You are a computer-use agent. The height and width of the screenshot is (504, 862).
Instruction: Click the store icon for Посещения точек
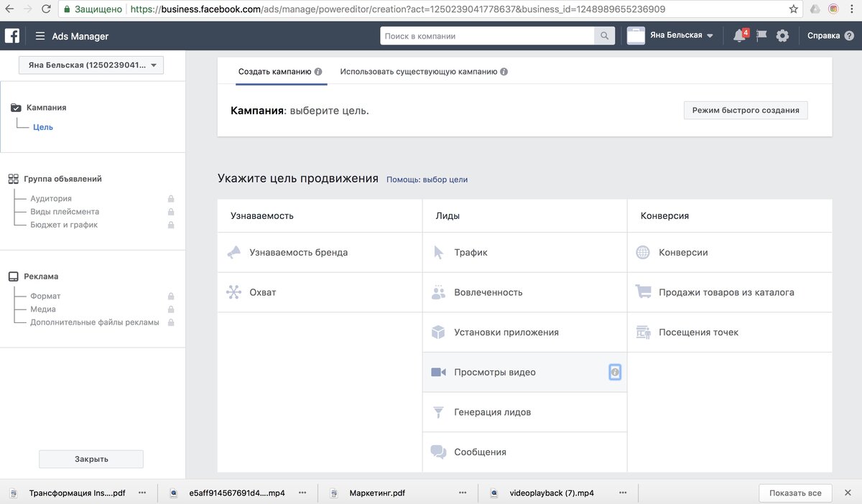[643, 332]
